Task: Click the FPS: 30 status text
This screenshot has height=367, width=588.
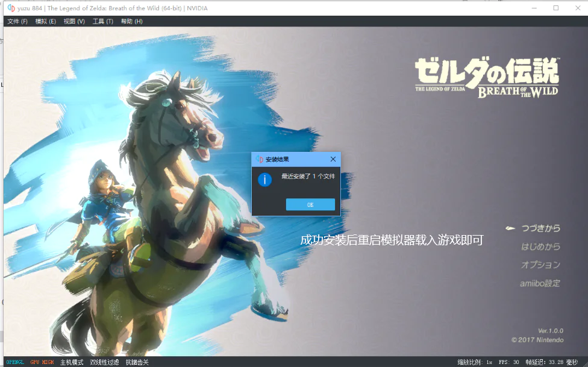Action: click(x=509, y=362)
